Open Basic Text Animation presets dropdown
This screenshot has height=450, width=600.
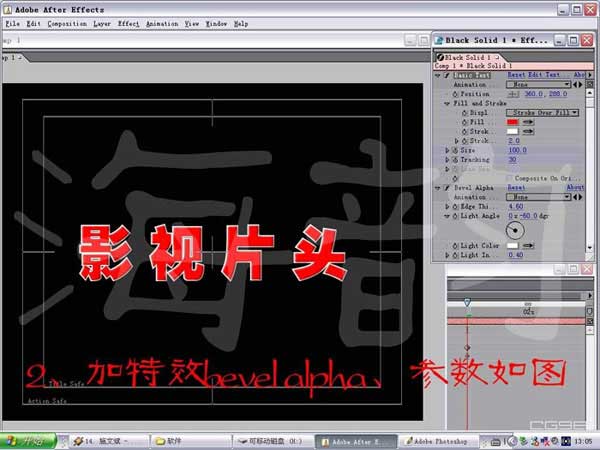(x=538, y=85)
